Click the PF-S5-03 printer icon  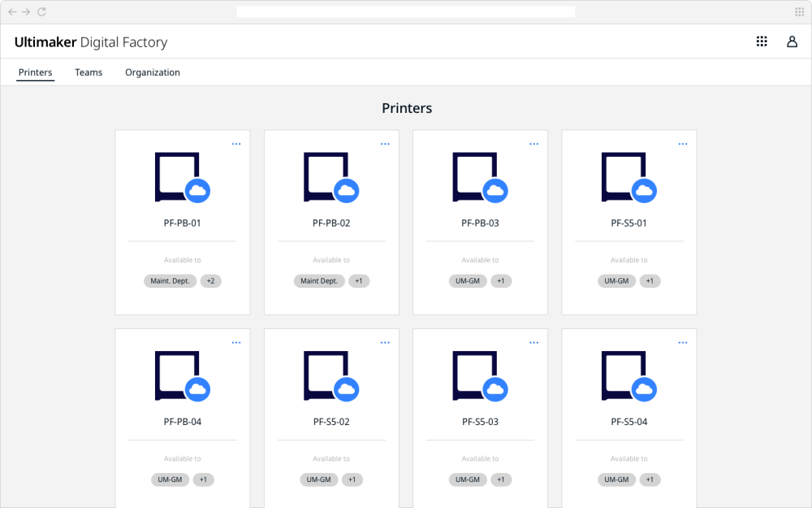[x=480, y=376]
